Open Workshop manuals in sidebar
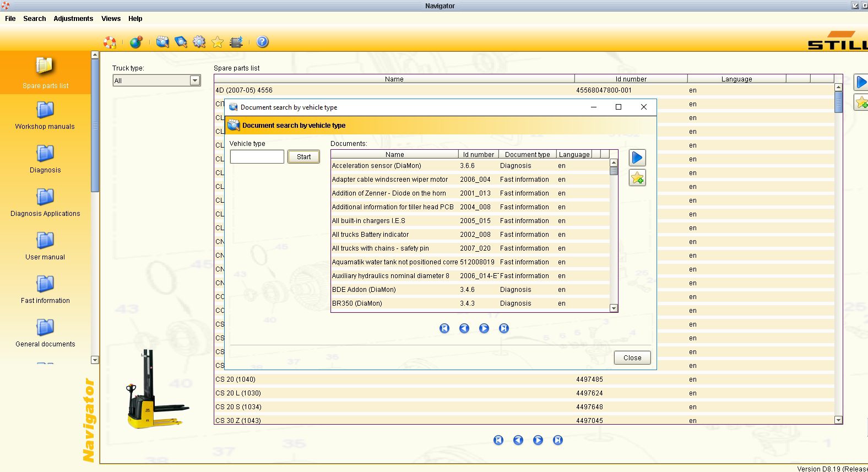Viewport: 868px width, 472px height. (x=45, y=116)
